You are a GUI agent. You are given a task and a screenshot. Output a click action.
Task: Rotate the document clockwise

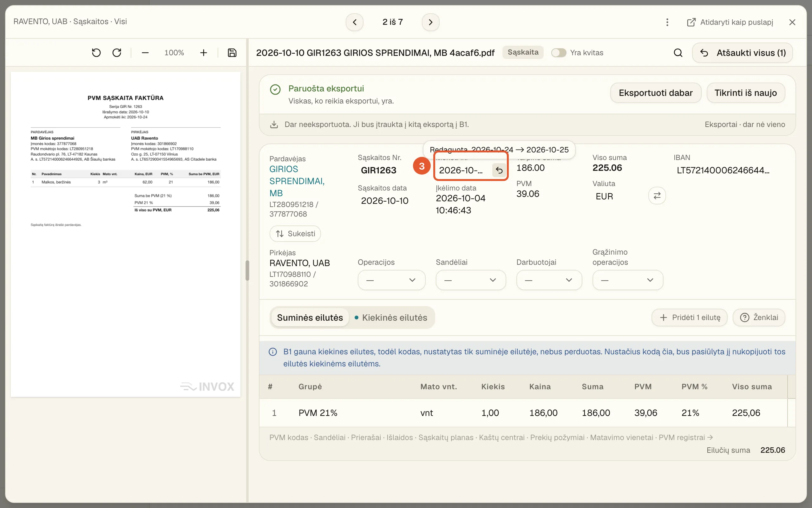(117, 53)
